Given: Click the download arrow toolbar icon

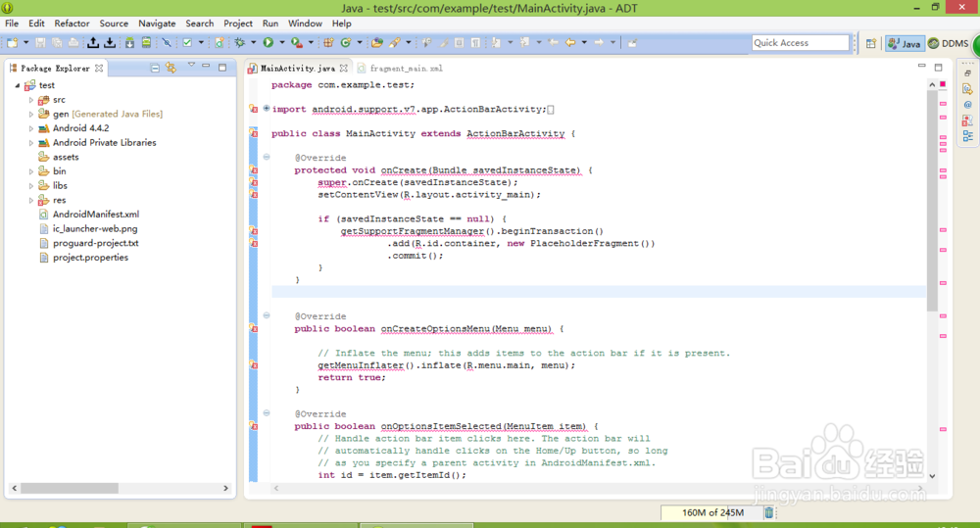Looking at the screenshot, I should [110, 42].
